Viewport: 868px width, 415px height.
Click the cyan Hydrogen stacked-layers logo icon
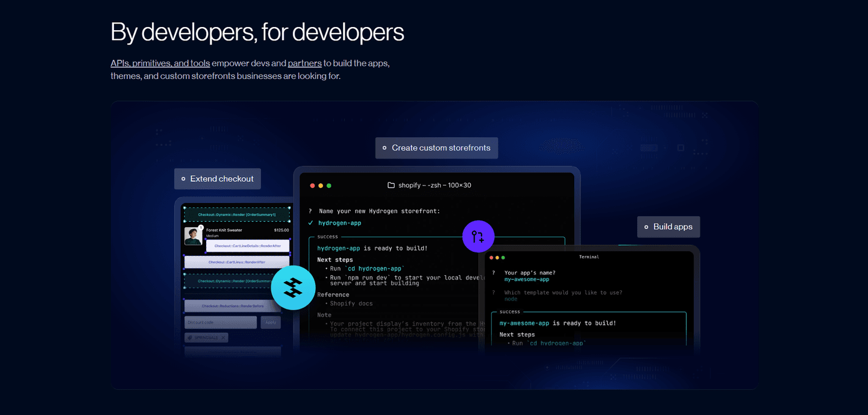294,287
